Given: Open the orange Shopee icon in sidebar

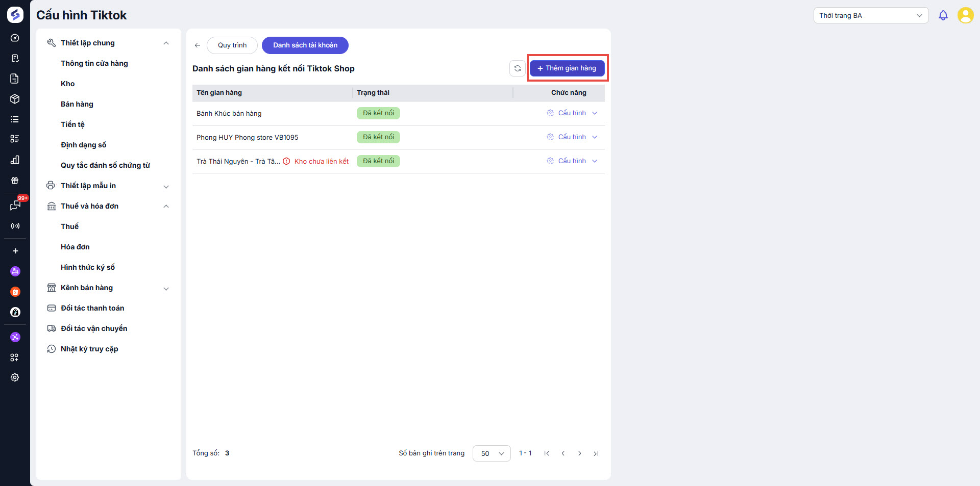Looking at the screenshot, I should coord(15,292).
